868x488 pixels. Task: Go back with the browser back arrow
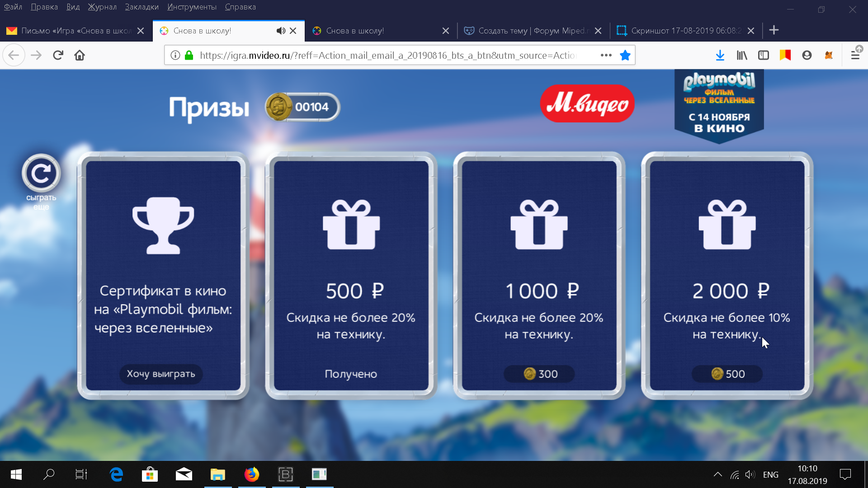tap(14, 55)
